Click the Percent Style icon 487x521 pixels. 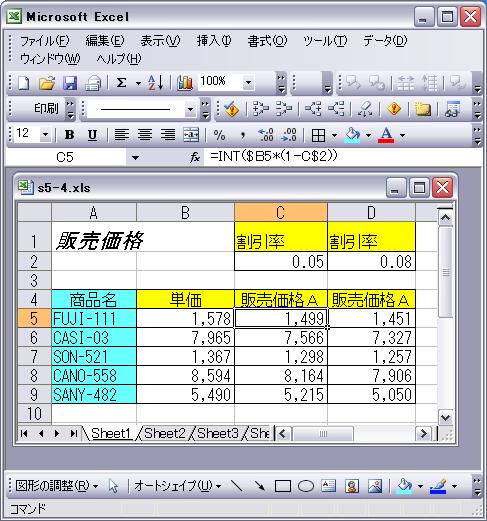coord(219,135)
